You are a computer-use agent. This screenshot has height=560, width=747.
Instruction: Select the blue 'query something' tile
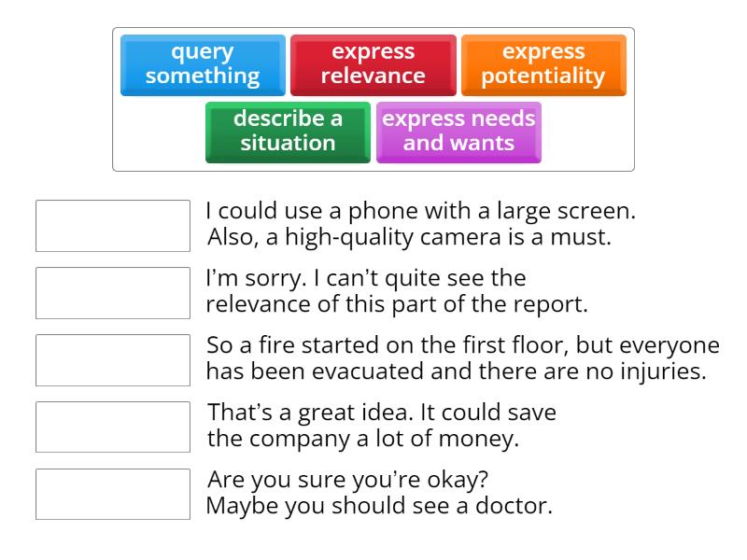click(x=203, y=64)
